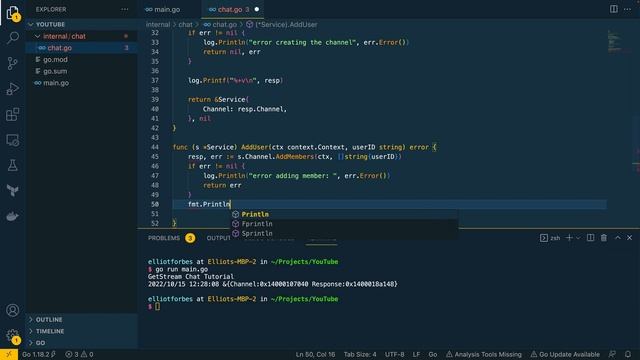The width and height of the screenshot is (640, 360).
Task: Click the internal breadcrumb segment
Action: tap(158, 24)
